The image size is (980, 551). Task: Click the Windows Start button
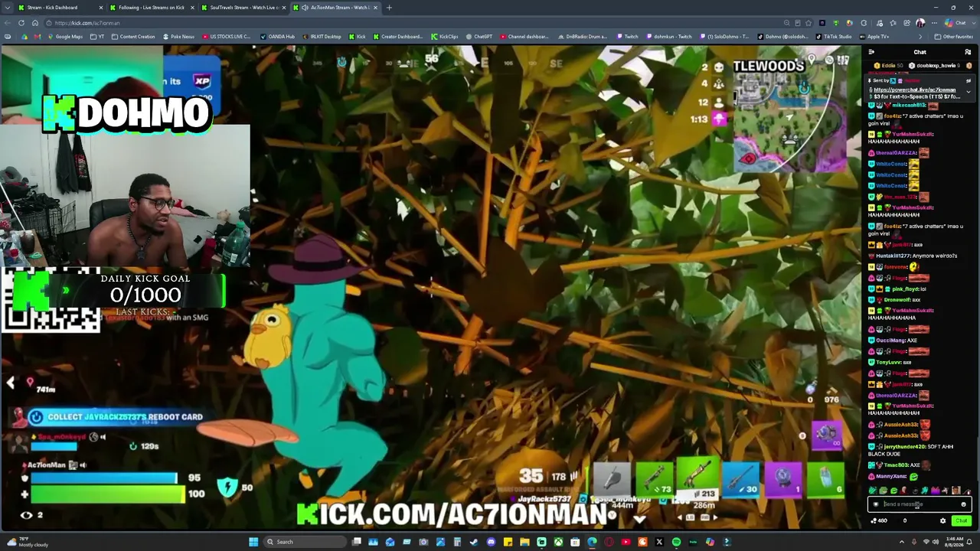tap(253, 542)
